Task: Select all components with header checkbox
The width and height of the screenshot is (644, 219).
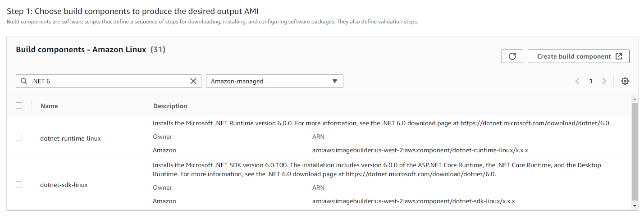Action: pyautogui.click(x=19, y=105)
